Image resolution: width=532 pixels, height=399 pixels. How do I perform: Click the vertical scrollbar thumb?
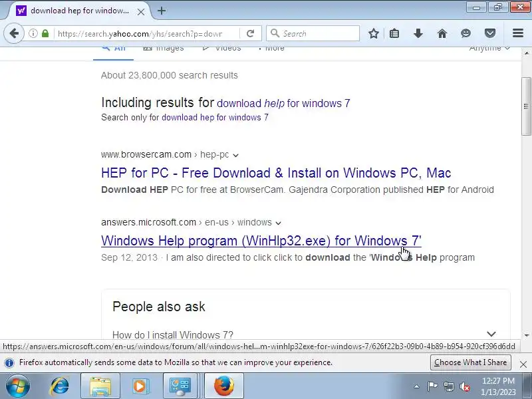point(527,106)
